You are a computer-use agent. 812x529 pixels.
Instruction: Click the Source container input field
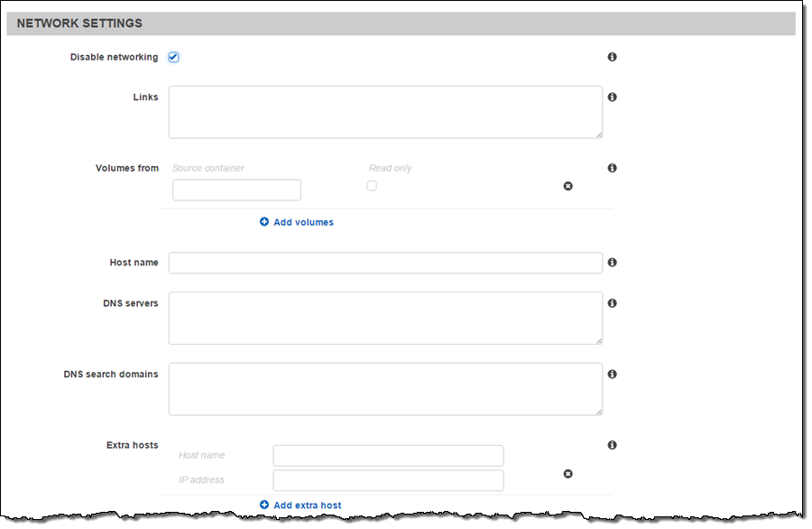tap(236, 190)
